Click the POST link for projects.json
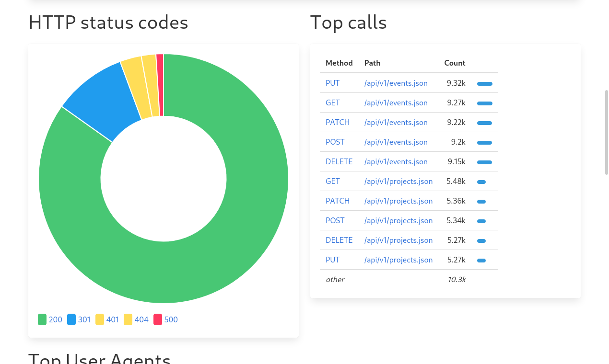Viewport: 609px width, 364px height. pyautogui.click(x=335, y=220)
